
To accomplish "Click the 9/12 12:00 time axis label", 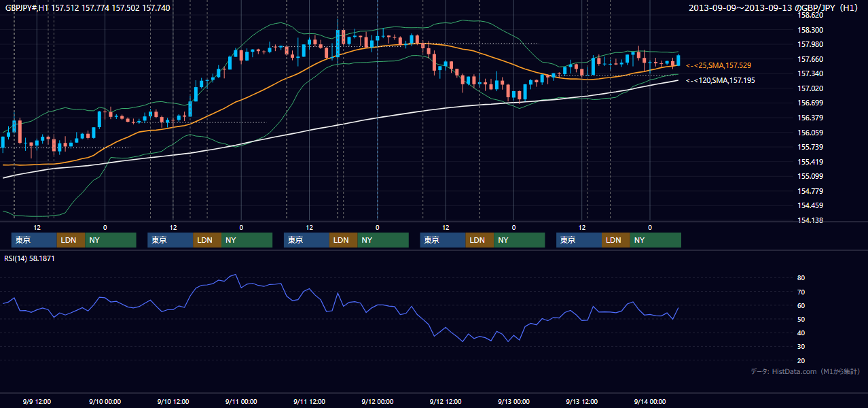I will click(x=446, y=401).
